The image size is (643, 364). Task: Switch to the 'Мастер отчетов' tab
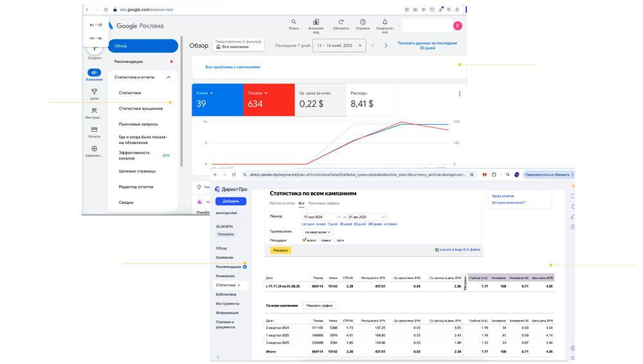pos(281,203)
